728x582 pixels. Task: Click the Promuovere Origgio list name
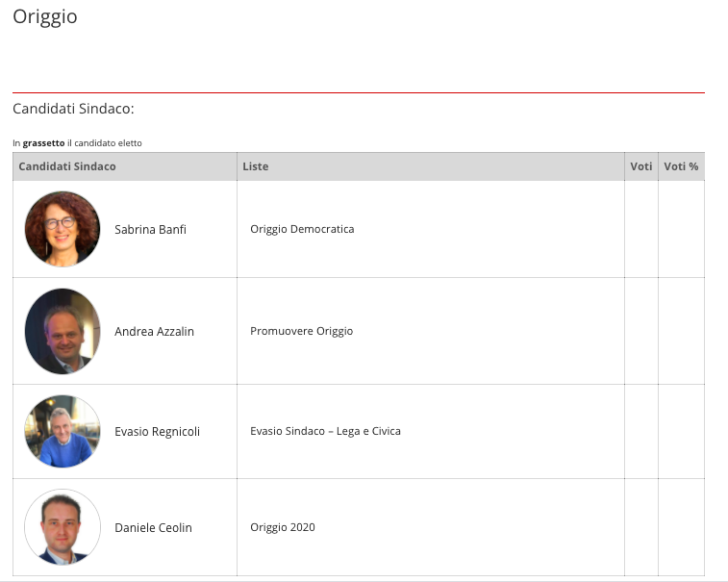click(301, 331)
